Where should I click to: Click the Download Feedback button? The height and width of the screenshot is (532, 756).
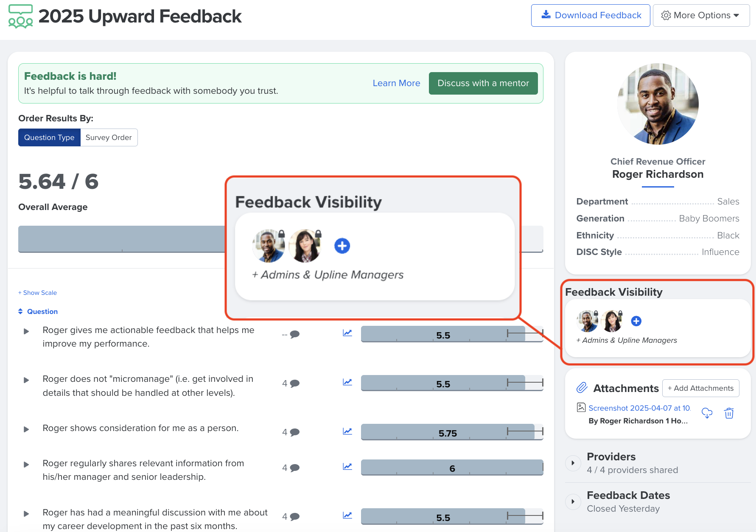coord(591,15)
